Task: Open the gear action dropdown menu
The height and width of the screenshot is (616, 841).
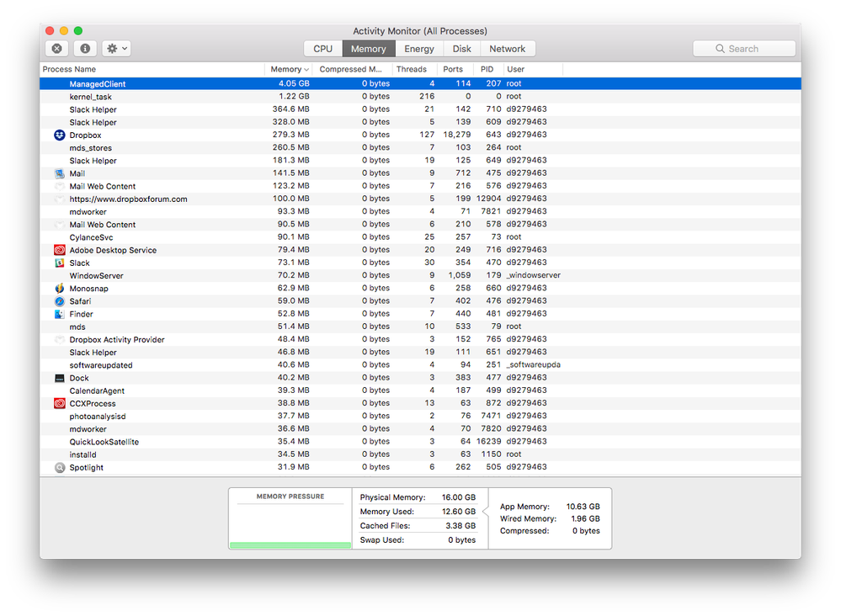Action: 116,49
